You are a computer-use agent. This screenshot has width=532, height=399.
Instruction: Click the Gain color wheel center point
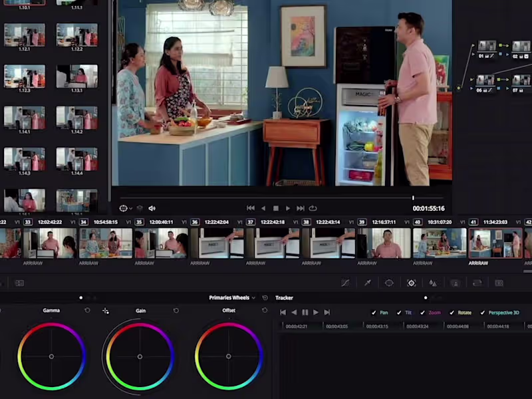click(x=140, y=356)
